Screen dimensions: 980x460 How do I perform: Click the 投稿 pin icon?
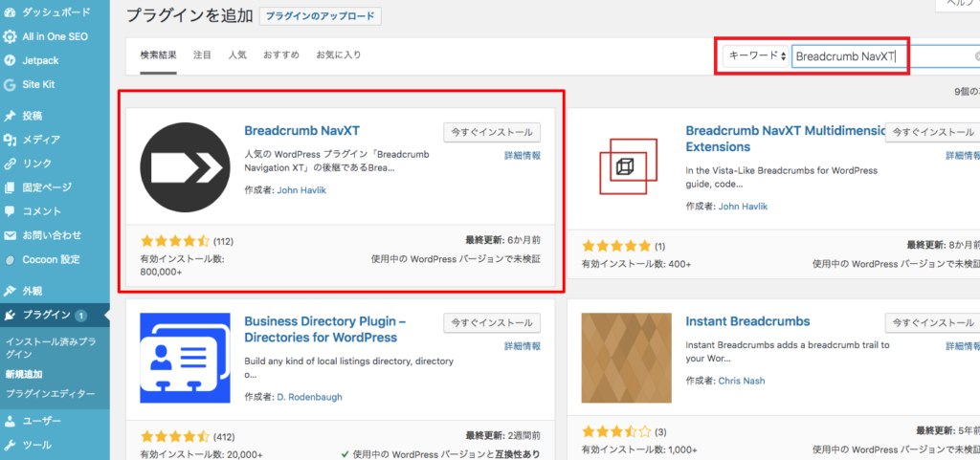(10, 116)
